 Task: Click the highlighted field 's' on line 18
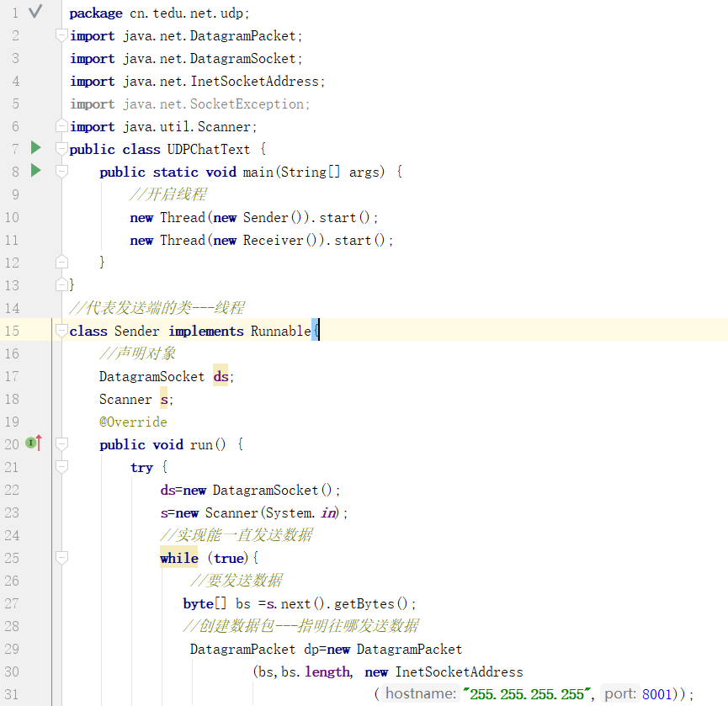point(164,399)
